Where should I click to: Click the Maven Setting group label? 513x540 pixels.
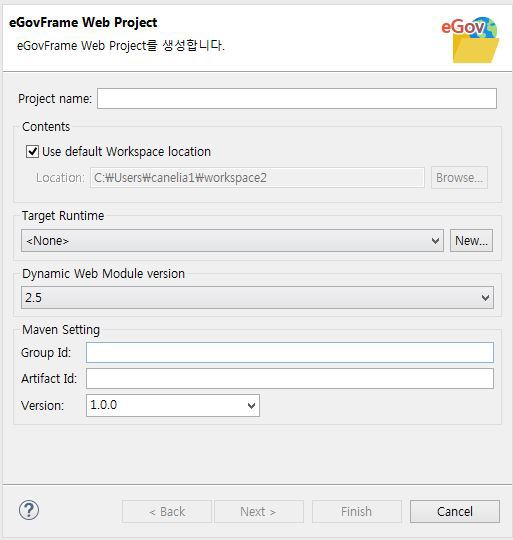(x=61, y=330)
